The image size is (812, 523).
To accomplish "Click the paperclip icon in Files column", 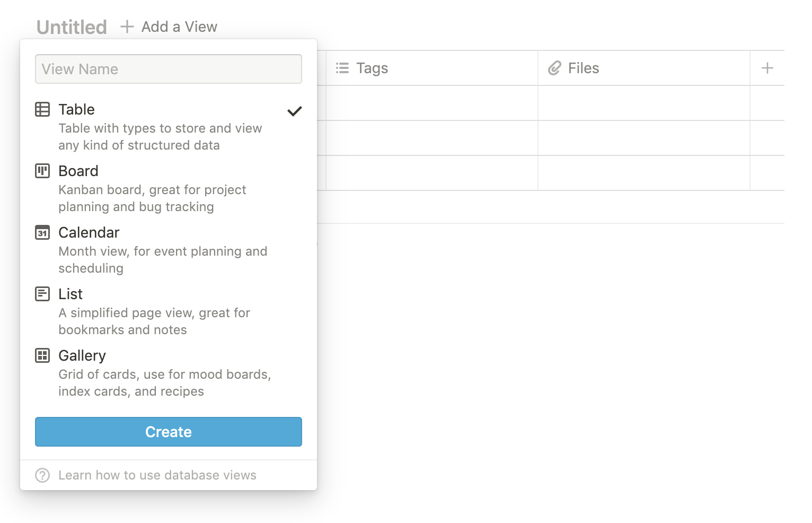I will [x=554, y=68].
